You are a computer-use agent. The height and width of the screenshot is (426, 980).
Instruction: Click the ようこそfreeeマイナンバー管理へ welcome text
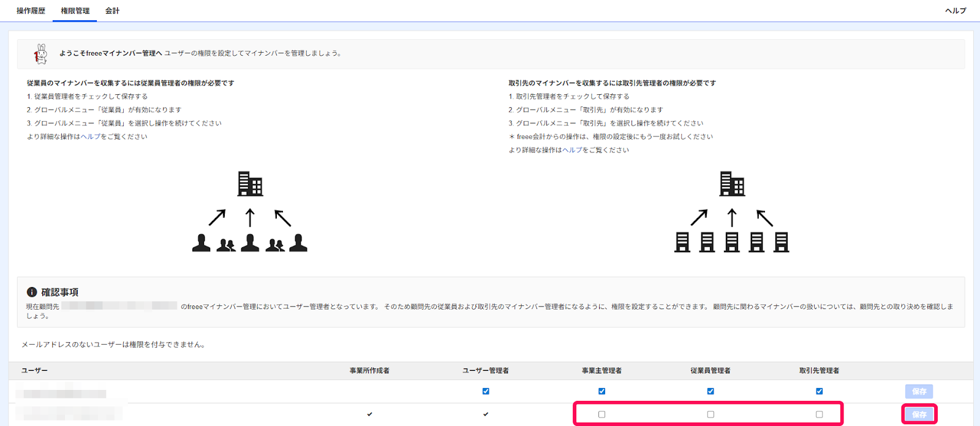pyautogui.click(x=110, y=53)
